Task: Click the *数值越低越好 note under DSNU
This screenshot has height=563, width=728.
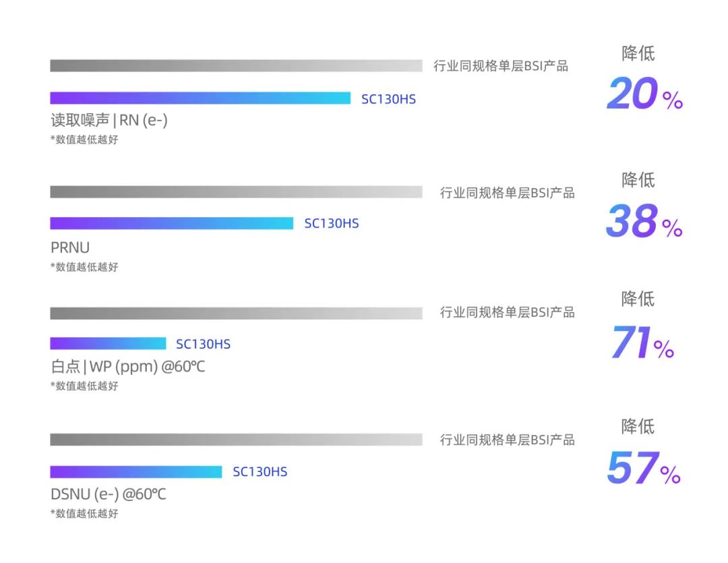Action: coord(84,514)
